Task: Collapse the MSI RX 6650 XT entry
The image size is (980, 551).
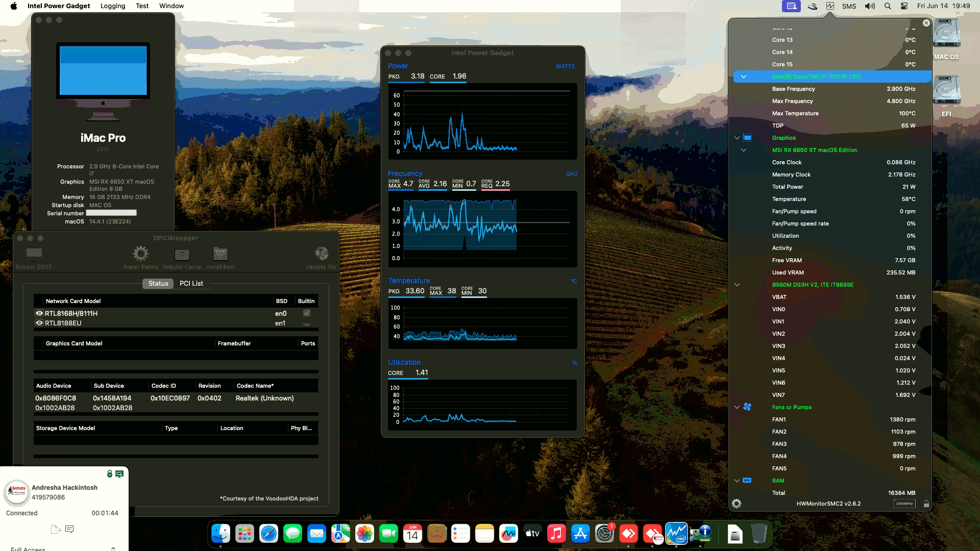Action: coord(744,150)
